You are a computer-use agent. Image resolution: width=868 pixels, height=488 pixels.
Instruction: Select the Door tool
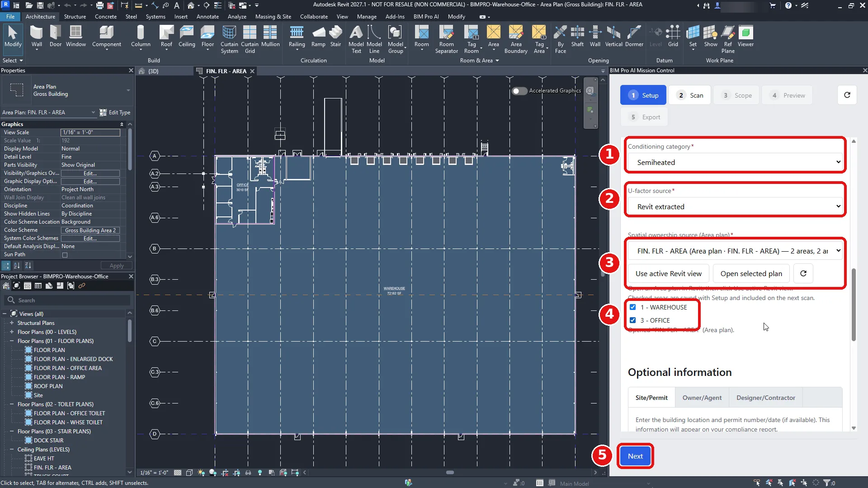tap(56, 36)
